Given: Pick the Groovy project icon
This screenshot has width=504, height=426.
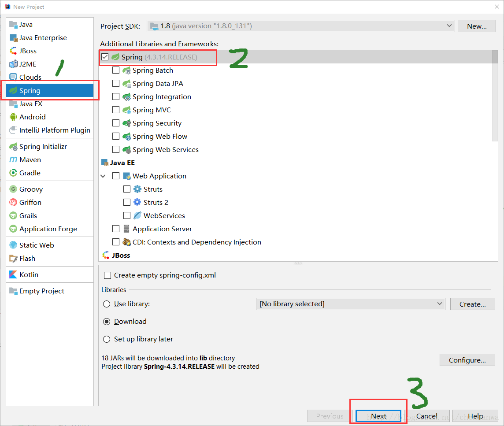Looking at the screenshot, I should 13,189.
